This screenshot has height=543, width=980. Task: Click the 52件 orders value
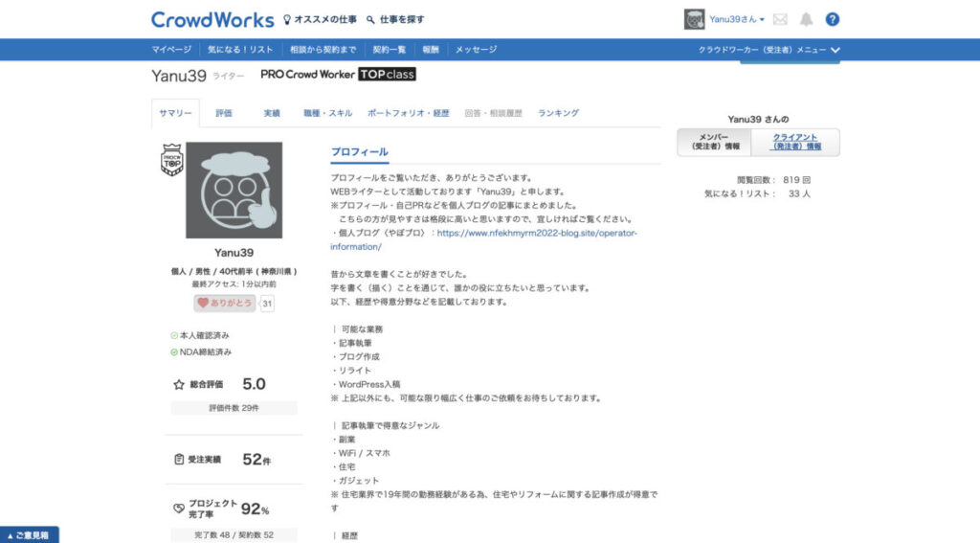pyautogui.click(x=256, y=459)
